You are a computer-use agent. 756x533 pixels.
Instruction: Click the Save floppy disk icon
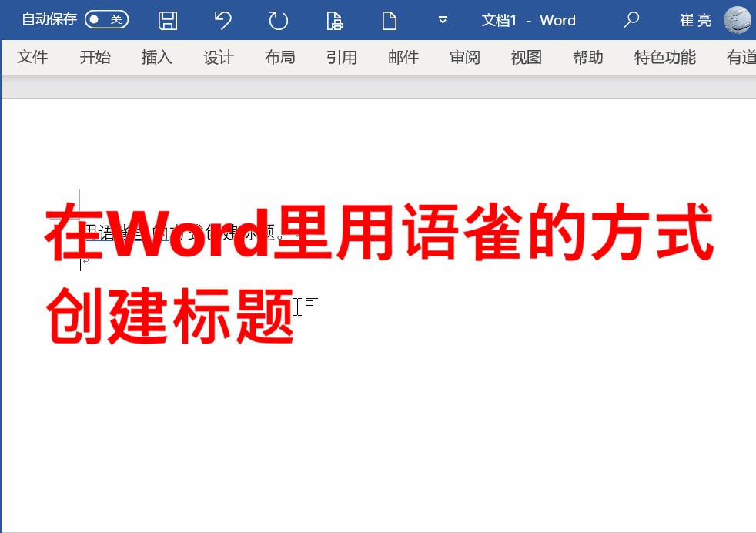(168, 20)
